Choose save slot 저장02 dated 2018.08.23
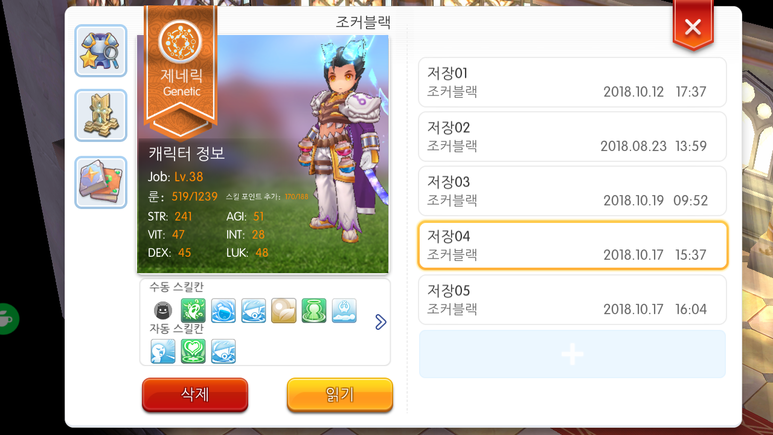Image resolution: width=773 pixels, height=435 pixels. coord(572,137)
